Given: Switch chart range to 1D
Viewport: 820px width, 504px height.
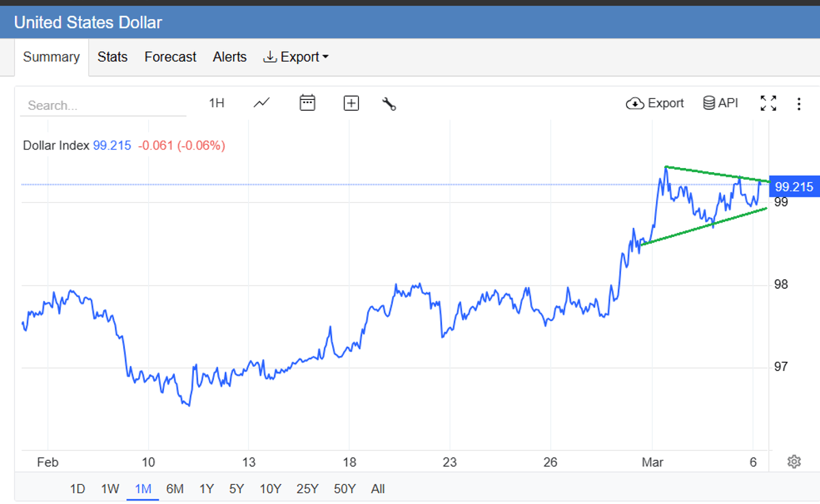Looking at the screenshot, I should 77,489.
